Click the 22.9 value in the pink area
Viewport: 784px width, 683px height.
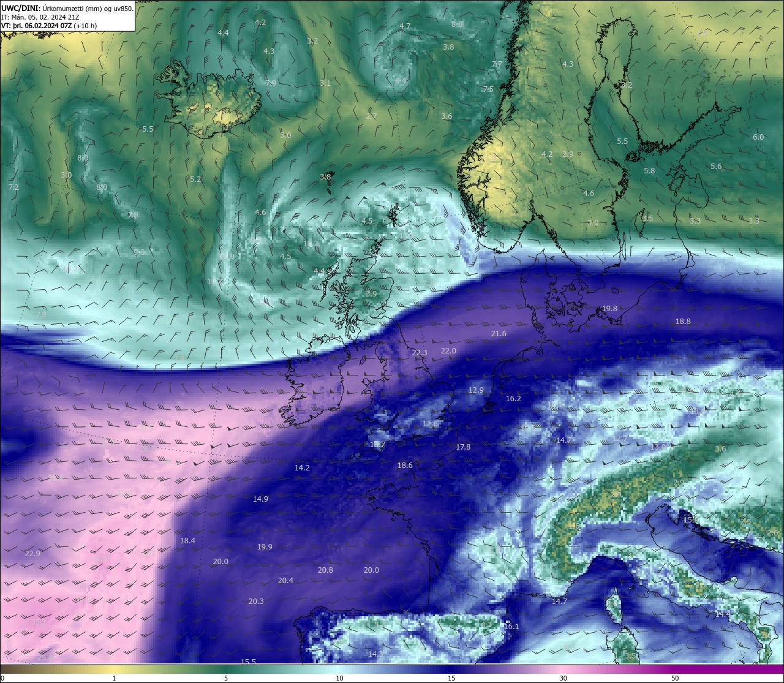click(x=32, y=554)
